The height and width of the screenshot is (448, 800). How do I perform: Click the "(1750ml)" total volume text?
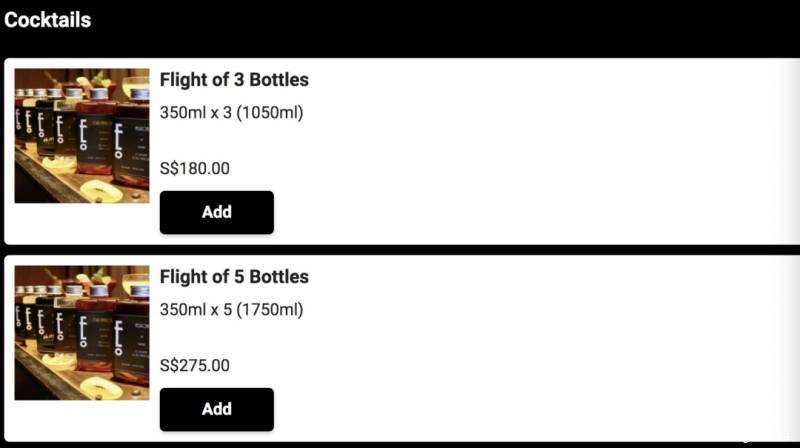coord(269,310)
